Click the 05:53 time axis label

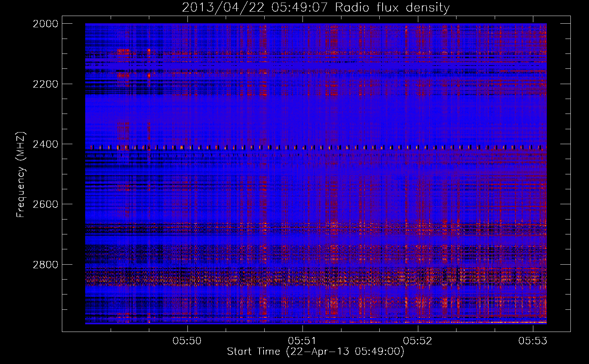pos(533,341)
